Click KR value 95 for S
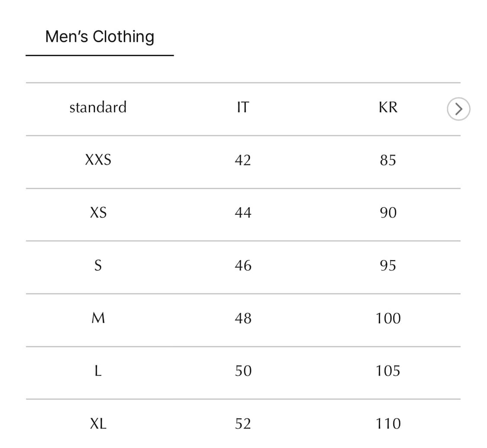Screen dimensions: 487x448 388,265
